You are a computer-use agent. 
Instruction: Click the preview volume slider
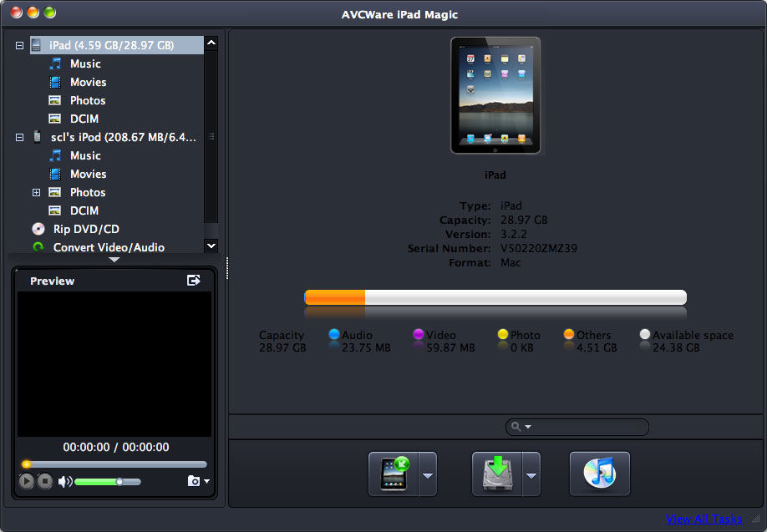point(108,482)
